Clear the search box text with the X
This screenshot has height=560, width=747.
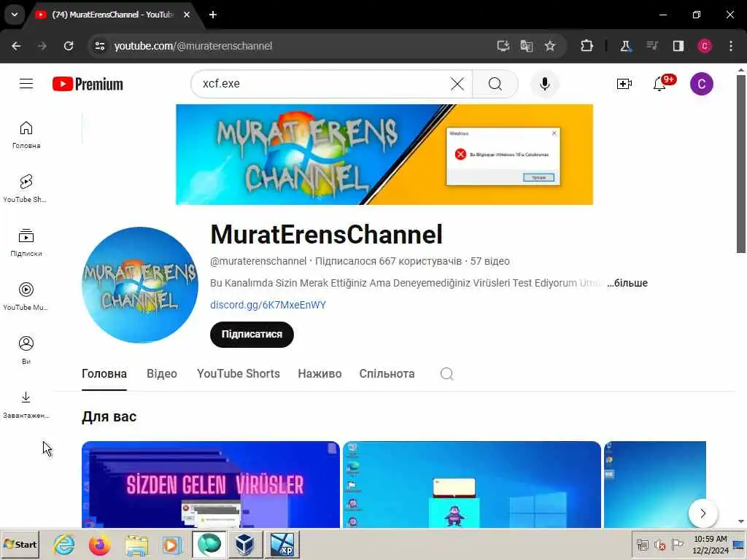pos(457,84)
